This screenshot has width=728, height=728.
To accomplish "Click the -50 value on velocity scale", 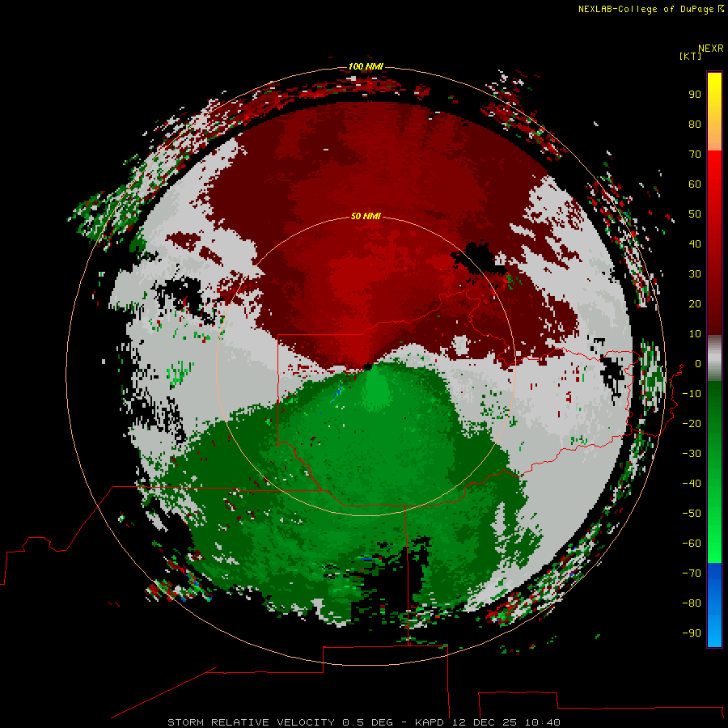I will pos(692,514).
